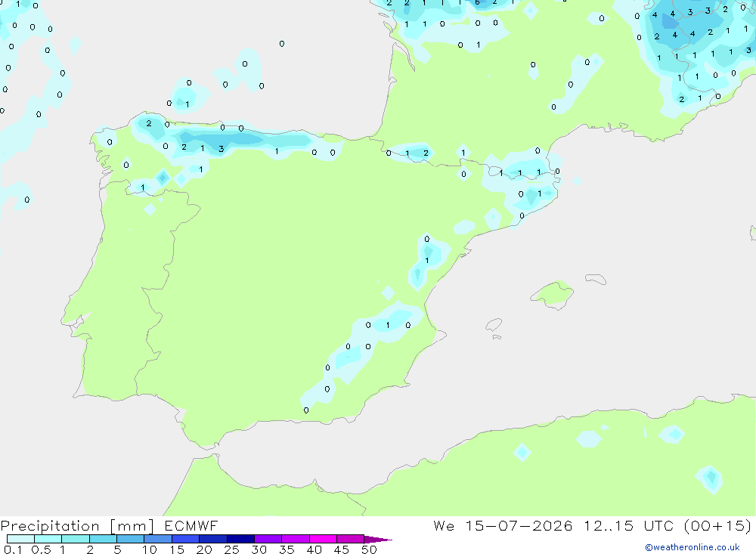Select the 25–30 mm navy legend swatch
The image size is (756, 554).
(240, 539)
